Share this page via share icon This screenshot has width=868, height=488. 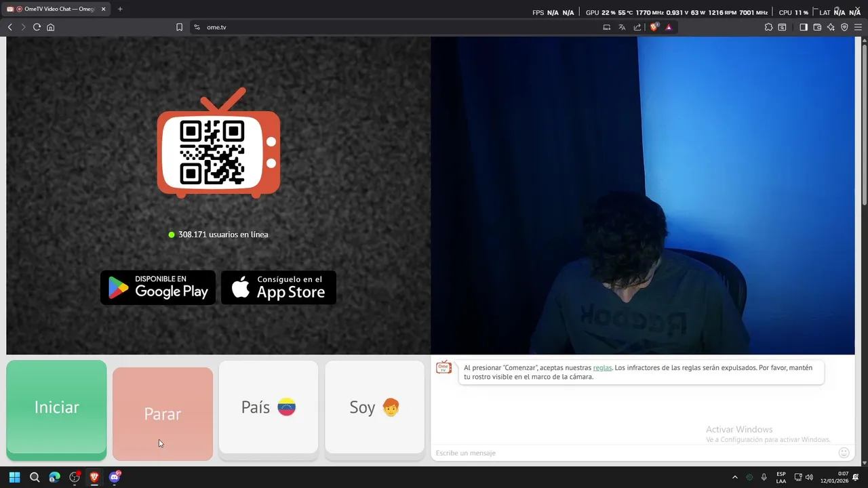pos(637,27)
